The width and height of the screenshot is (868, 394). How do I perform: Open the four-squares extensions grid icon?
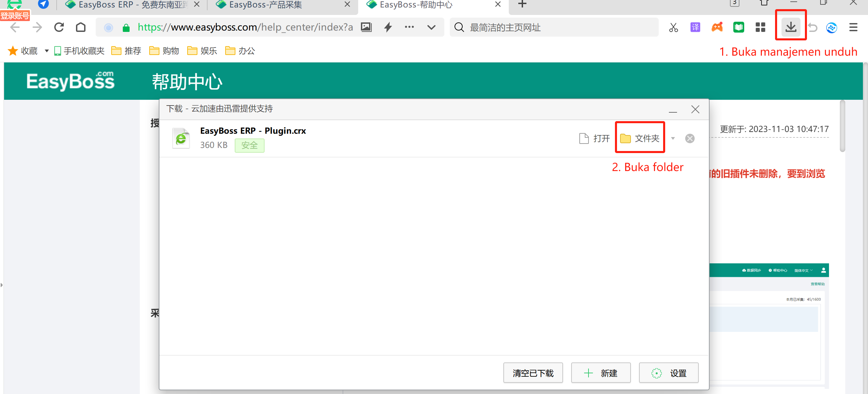pyautogui.click(x=760, y=27)
